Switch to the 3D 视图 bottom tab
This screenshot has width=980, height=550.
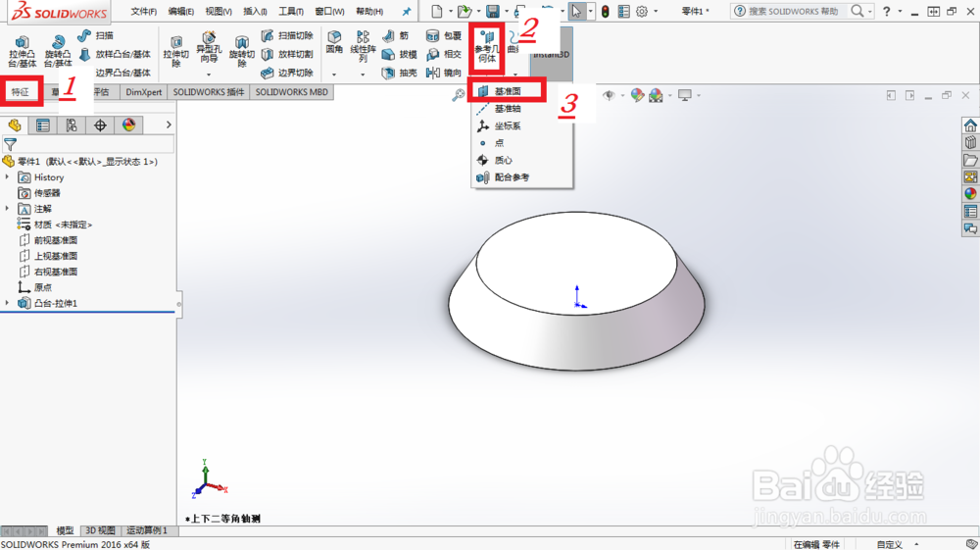click(x=100, y=530)
